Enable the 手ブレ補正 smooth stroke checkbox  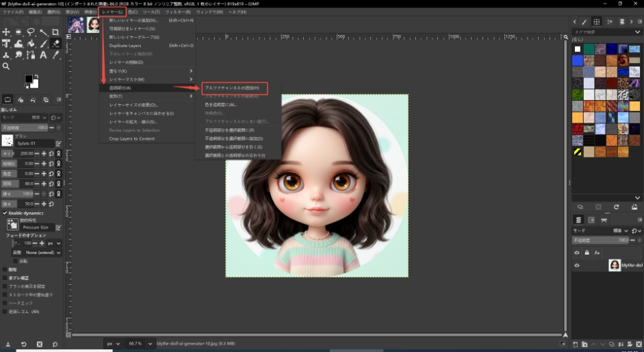(5, 278)
